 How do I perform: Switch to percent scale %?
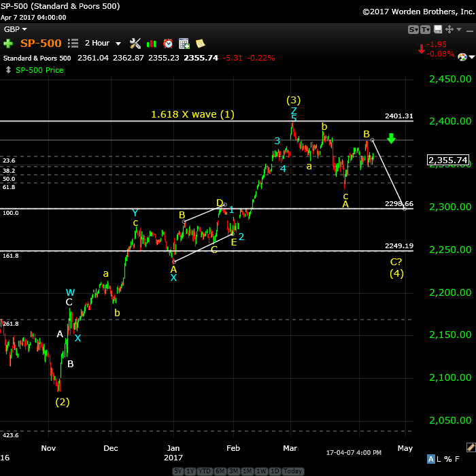coord(448,459)
